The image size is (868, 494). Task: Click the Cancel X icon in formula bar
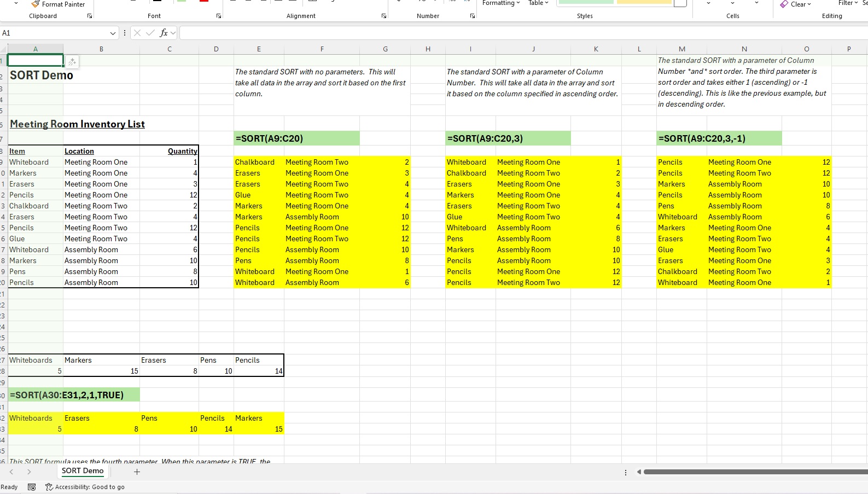137,33
